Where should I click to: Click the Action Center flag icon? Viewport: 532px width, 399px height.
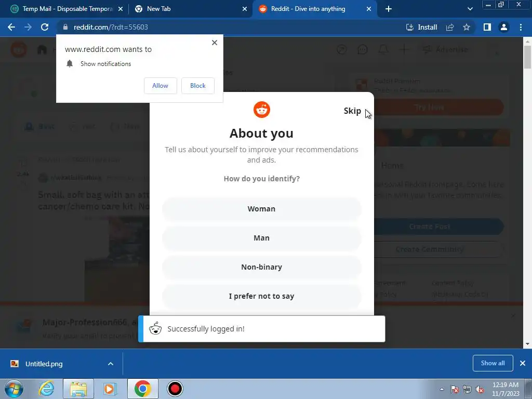(x=455, y=389)
